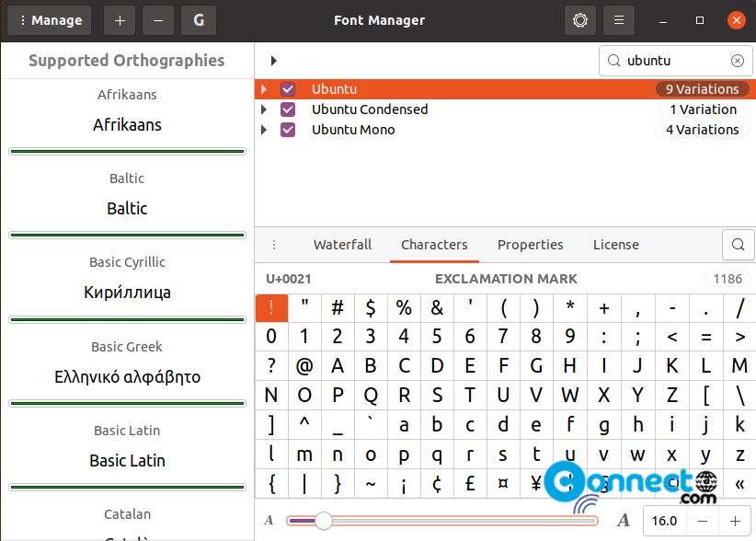Viewport: 756px width, 541px height.
Task: Click the large A size icon
Action: tap(624, 521)
